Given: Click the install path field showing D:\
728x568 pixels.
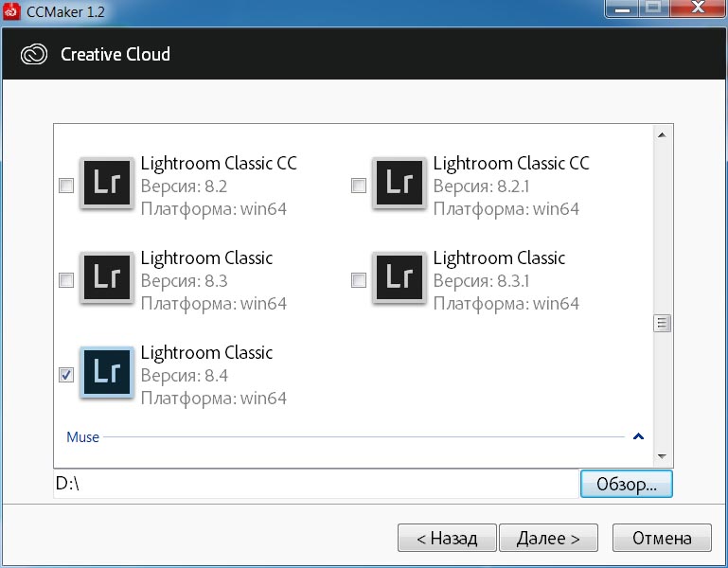Looking at the screenshot, I should [316, 484].
